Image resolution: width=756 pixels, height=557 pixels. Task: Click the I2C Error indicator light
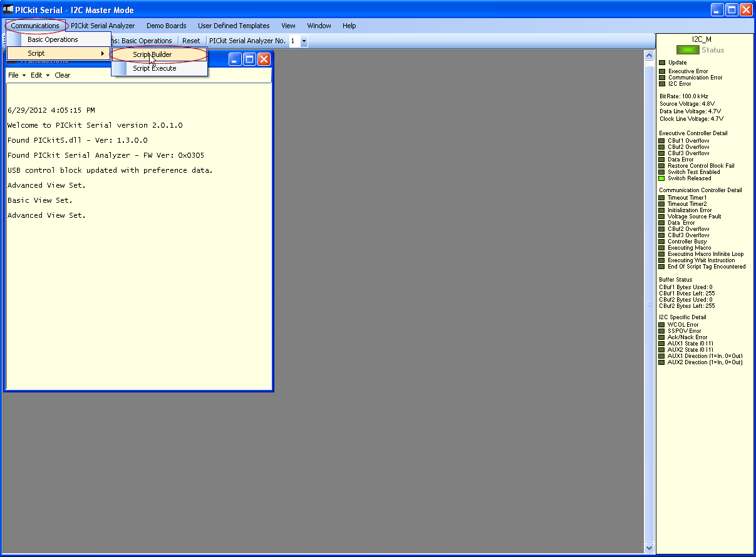point(661,84)
